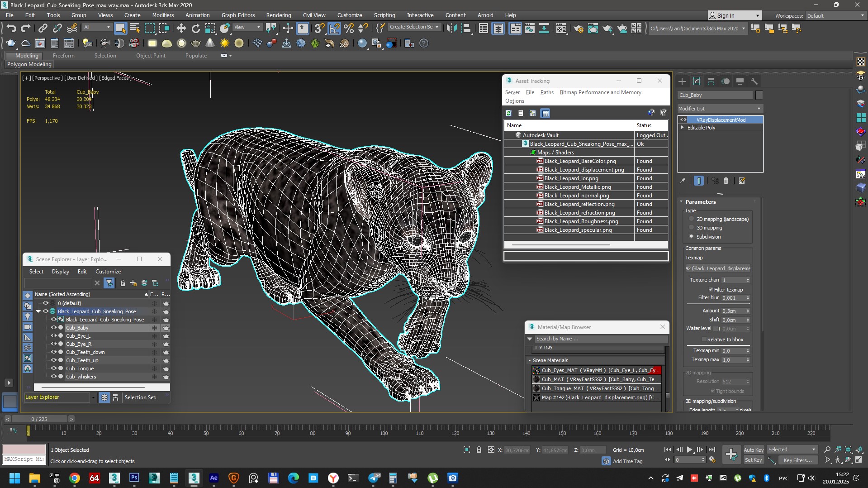868x488 pixels.
Task: Open Paths menu in Asset Tracking
Action: (547, 92)
